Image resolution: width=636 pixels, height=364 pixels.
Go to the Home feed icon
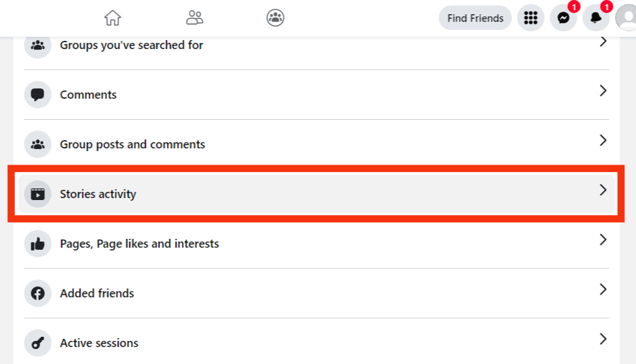click(112, 18)
